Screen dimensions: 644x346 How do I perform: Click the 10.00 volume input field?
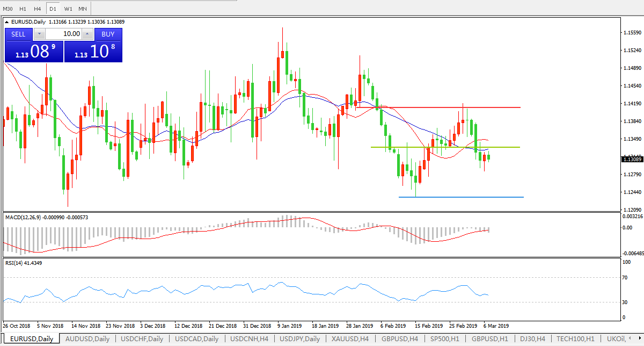tap(64, 34)
